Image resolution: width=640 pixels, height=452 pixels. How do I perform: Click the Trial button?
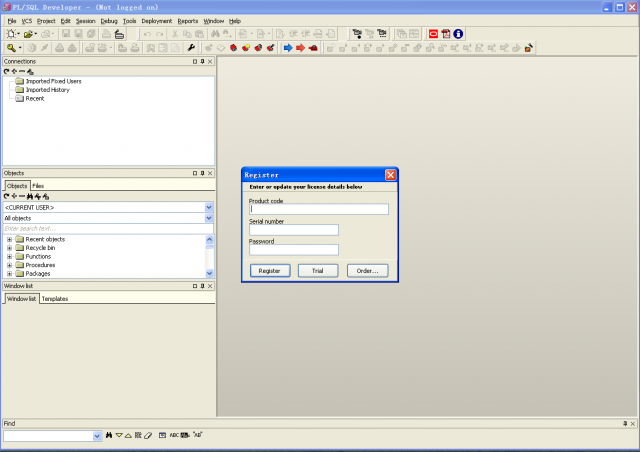(318, 271)
